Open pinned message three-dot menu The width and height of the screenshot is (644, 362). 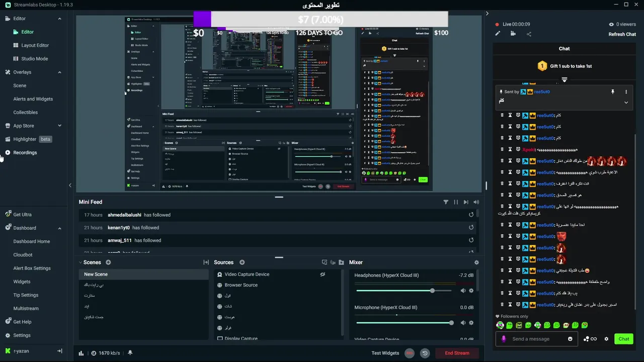(626, 92)
